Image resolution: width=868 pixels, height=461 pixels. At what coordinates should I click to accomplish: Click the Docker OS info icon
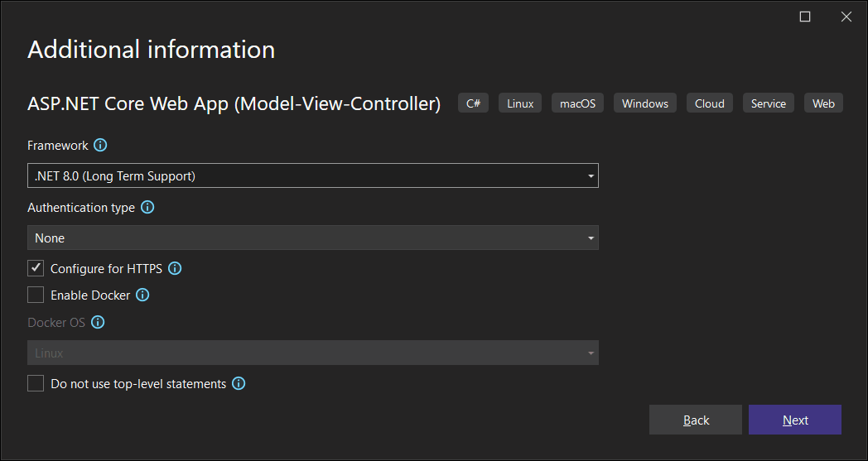click(x=98, y=322)
